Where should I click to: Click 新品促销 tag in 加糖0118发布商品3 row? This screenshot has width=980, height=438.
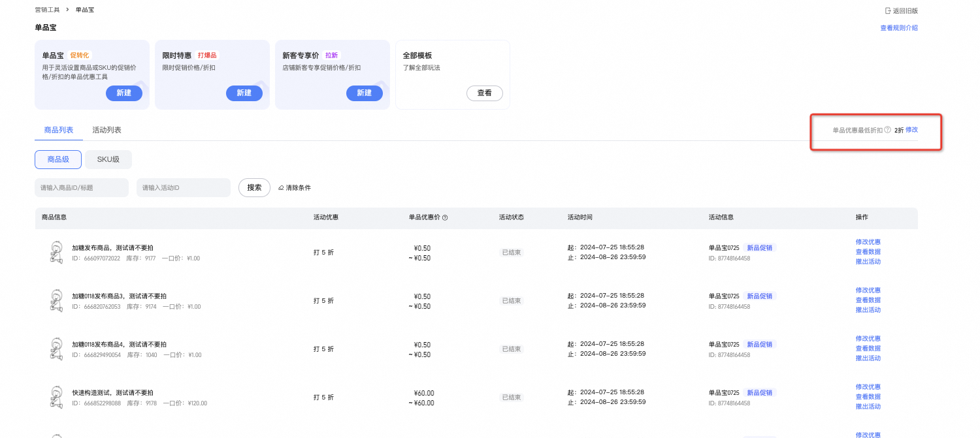[x=760, y=296]
